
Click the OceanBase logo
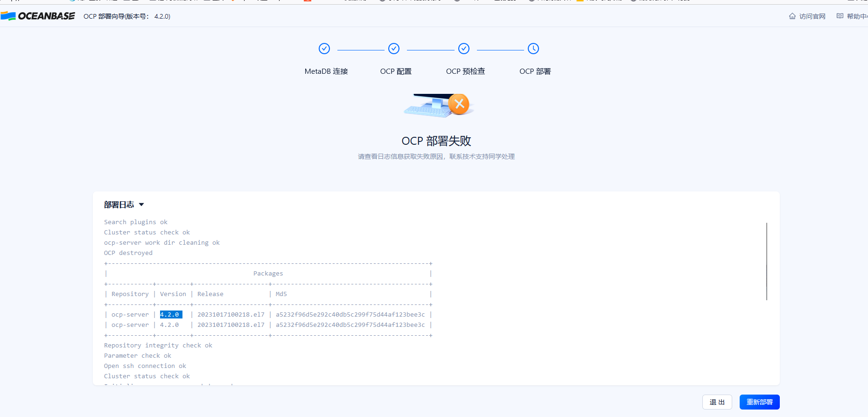point(38,16)
